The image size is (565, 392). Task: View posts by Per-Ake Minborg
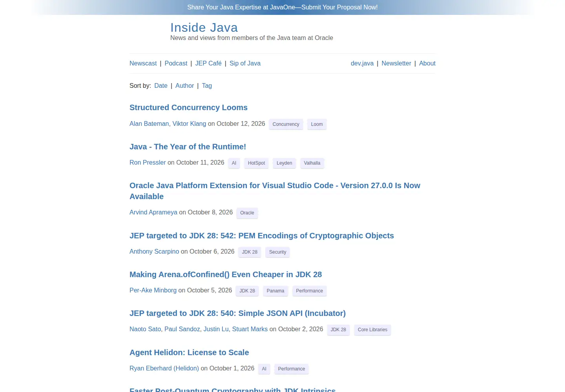[153, 290]
